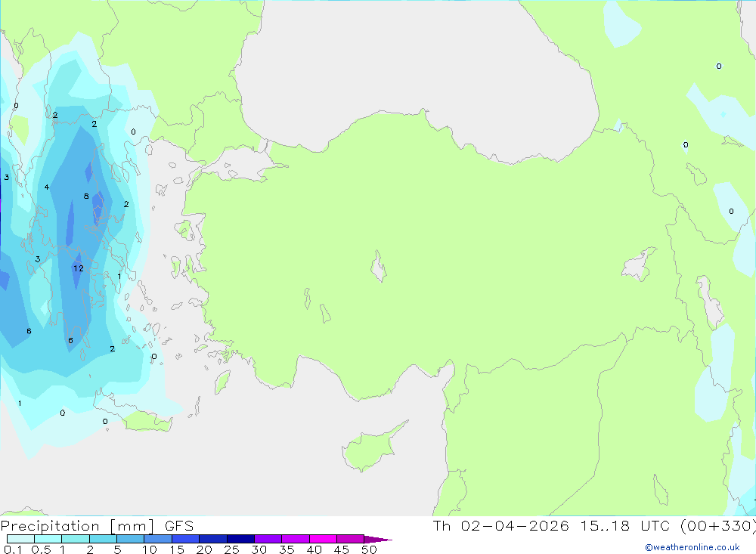Select the 35–40 mm legend color box
Viewport: 756px width, 554px height.
click(295, 539)
